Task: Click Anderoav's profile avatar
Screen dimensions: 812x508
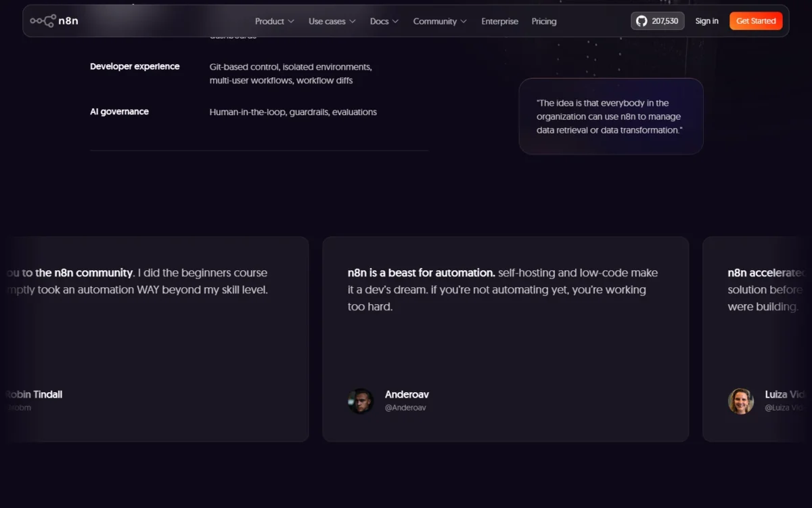Action: click(x=361, y=401)
